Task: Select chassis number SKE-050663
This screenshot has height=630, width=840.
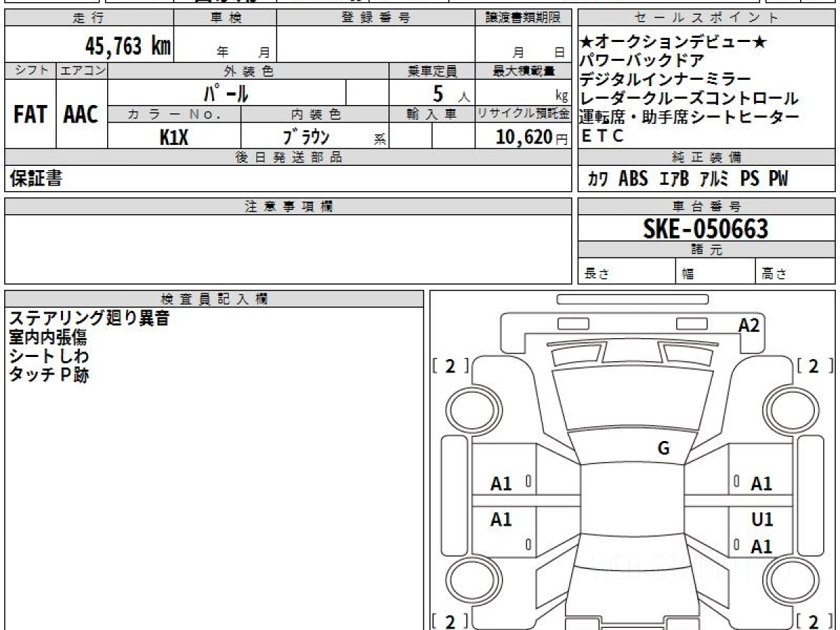Action: coord(706,228)
